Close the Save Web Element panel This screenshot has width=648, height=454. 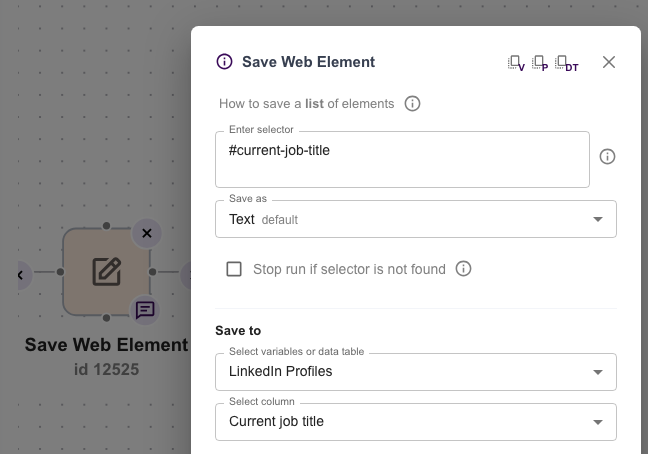609,62
